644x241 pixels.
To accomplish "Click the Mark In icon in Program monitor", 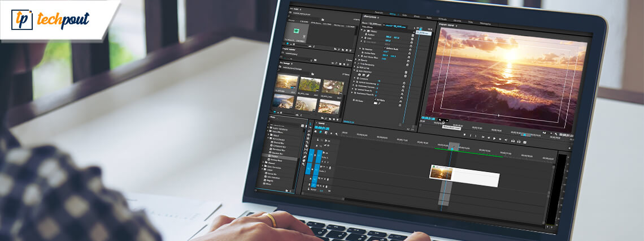I will 470,136.
